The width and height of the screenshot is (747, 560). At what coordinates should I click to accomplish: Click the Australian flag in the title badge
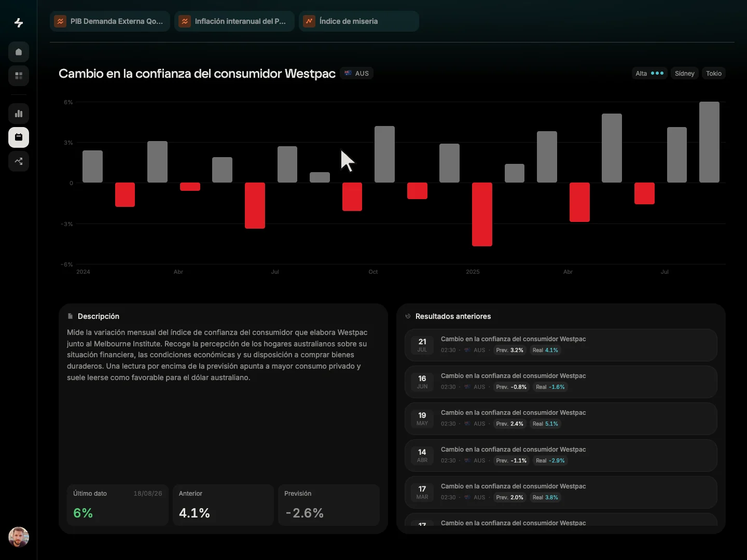(x=348, y=73)
